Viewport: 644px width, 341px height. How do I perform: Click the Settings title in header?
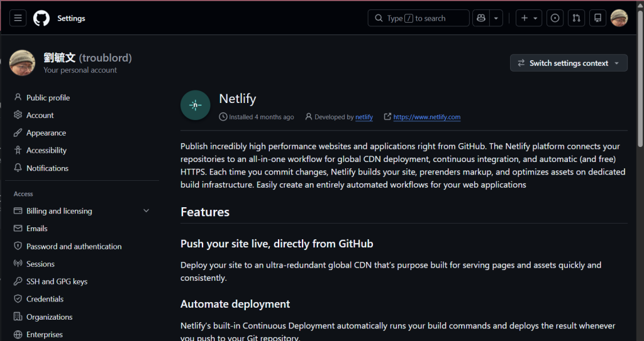(x=71, y=18)
